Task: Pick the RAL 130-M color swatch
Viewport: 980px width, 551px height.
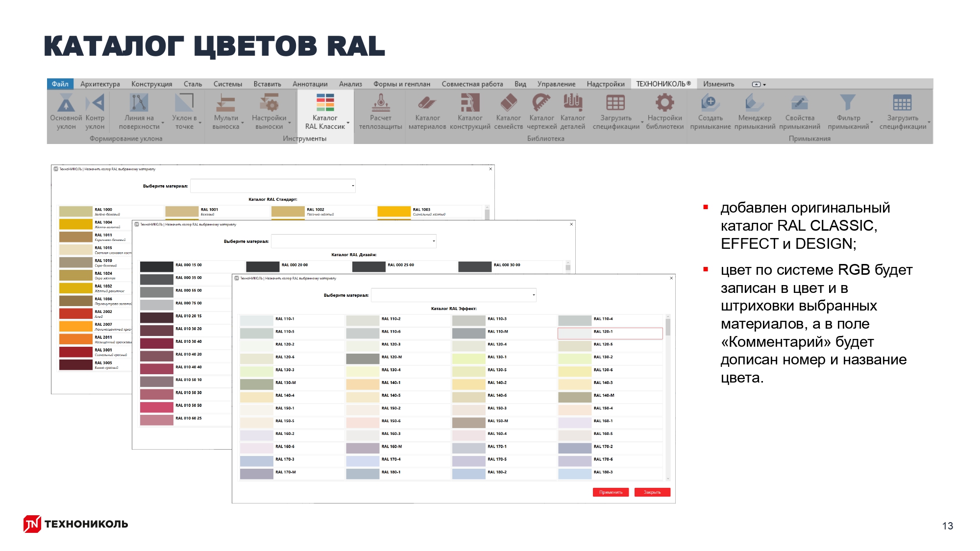Action: pos(257,384)
